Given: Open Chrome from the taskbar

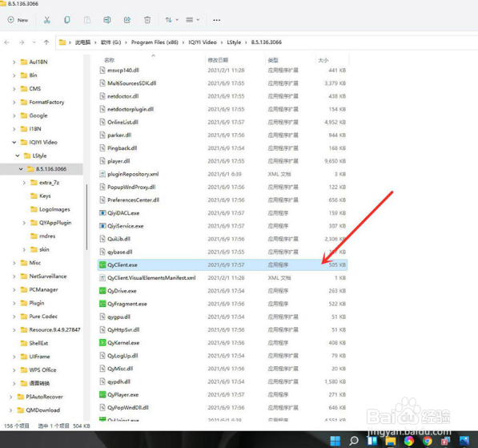Looking at the screenshot, I should click(x=427, y=441).
